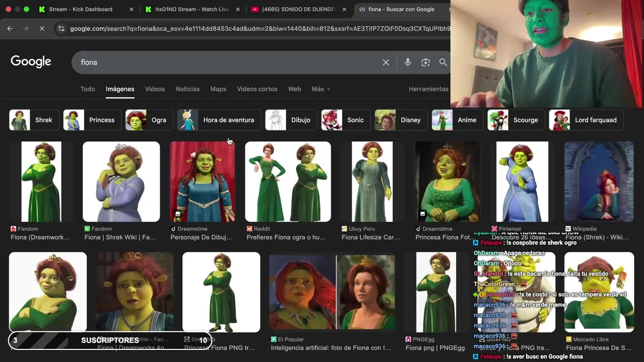
Task: Open site information icon in address bar
Action: [61, 29]
